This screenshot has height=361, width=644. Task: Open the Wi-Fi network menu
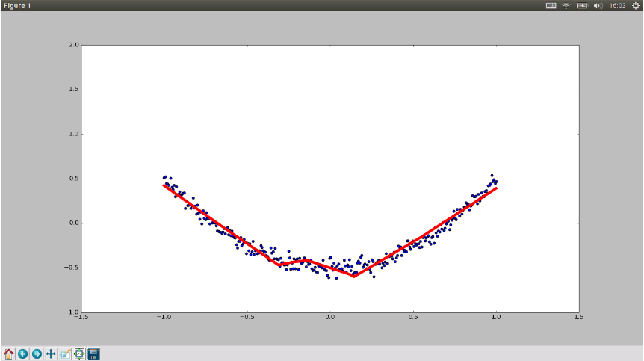(x=566, y=6)
